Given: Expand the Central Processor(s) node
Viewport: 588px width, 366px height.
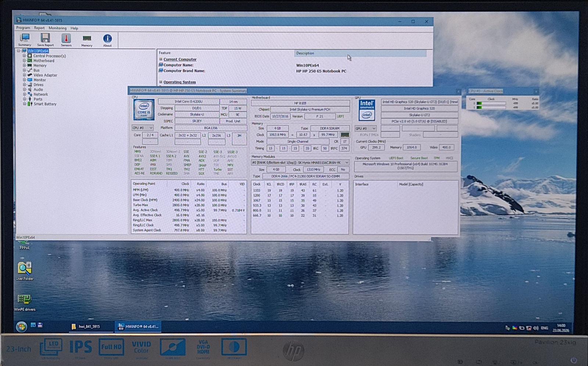Looking at the screenshot, I should [24, 56].
